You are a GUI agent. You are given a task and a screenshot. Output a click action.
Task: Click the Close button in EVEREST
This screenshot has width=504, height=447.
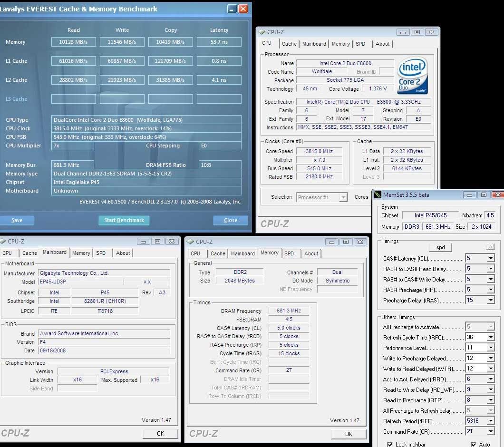(231, 220)
